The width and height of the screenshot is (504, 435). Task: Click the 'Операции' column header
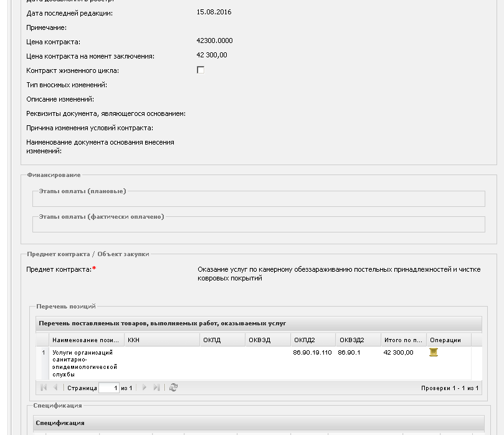click(449, 340)
